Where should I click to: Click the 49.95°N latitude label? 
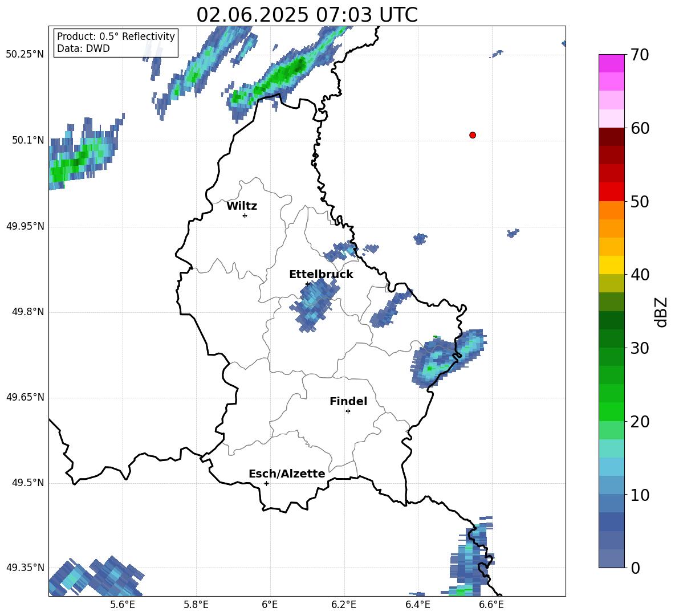click(25, 226)
